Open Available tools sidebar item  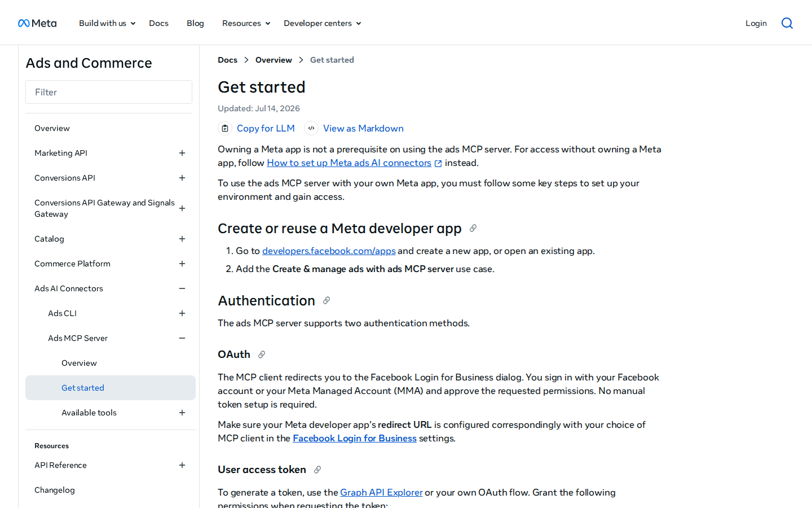(x=89, y=413)
